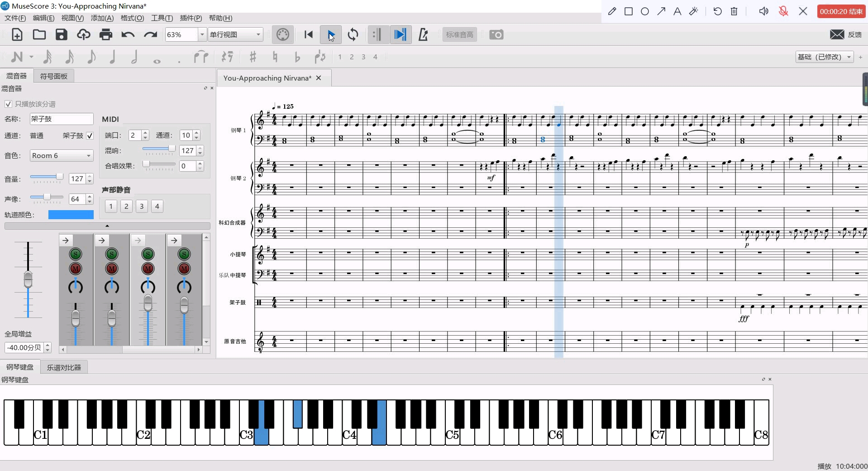Solo the second mixer channel
This screenshot has height=471, width=868.
click(112, 254)
